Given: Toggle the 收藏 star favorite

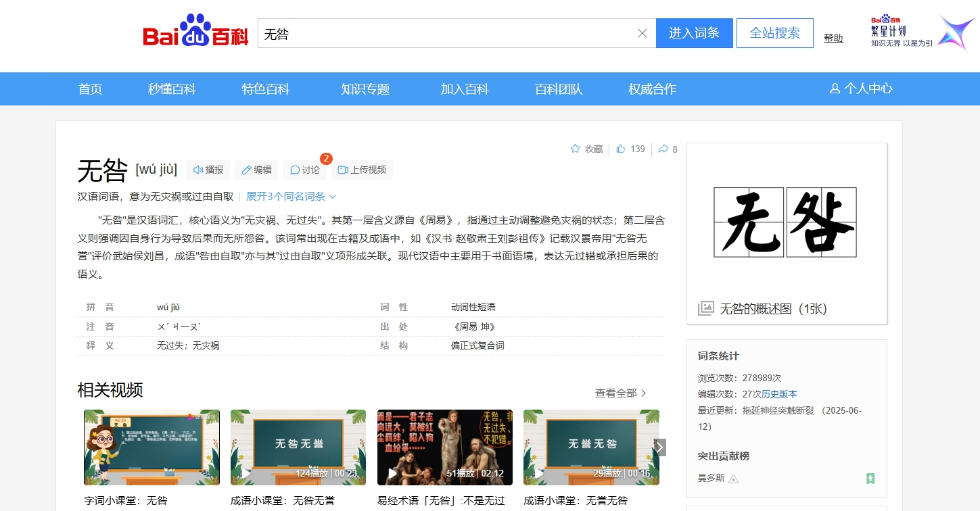Looking at the screenshot, I should pos(586,149).
